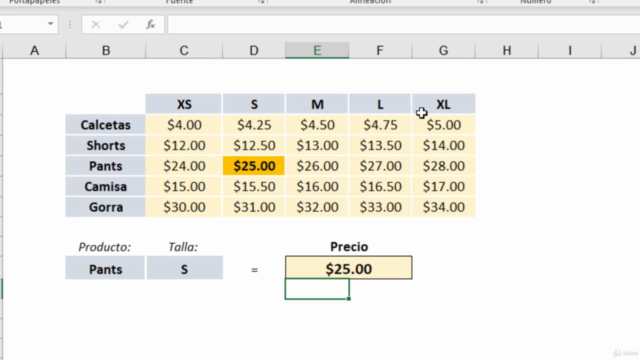The image size is (640, 360).
Task: Click the $13.00 cell
Action: [x=317, y=145]
